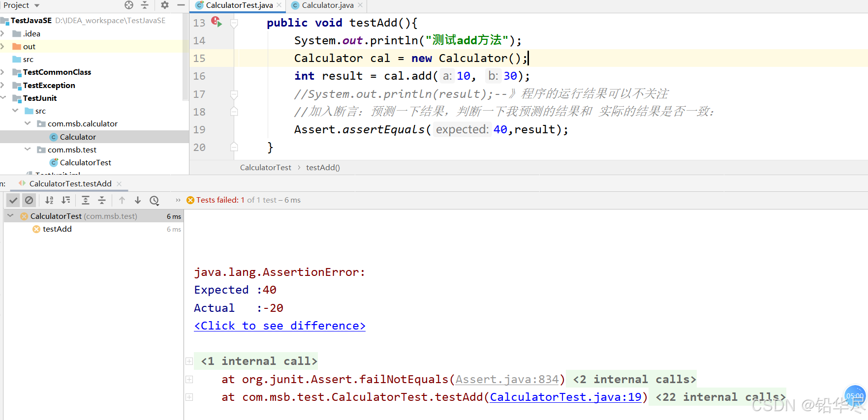
Task: Collapse all test nodes icon
Action: pos(102,200)
